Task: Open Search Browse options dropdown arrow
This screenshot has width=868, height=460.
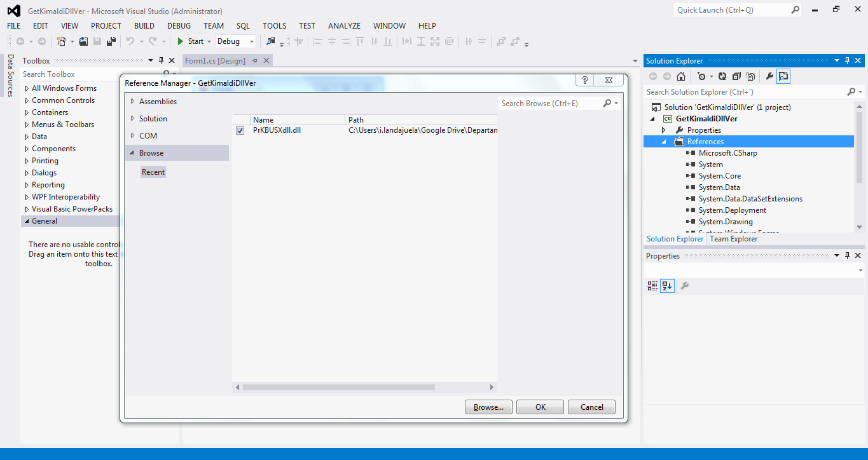Action: coord(616,104)
